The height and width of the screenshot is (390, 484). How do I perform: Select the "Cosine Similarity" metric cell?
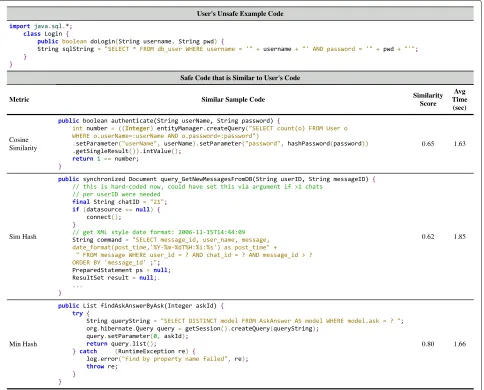coord(23,144)
